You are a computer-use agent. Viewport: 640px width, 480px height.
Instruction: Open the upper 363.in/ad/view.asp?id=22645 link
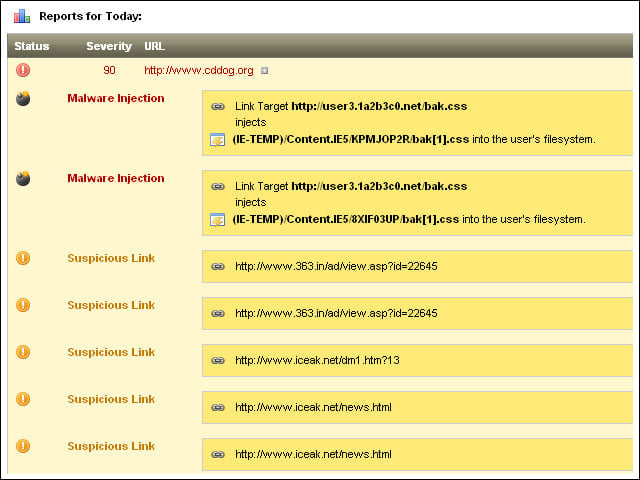[x=336, y=267]
